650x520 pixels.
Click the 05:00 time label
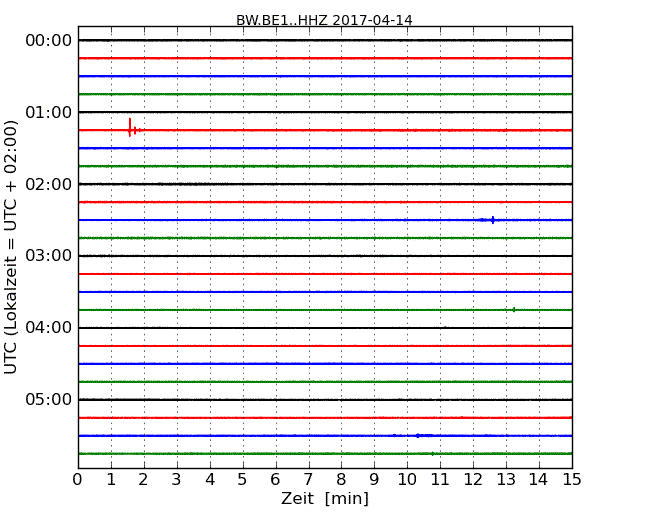49,399
